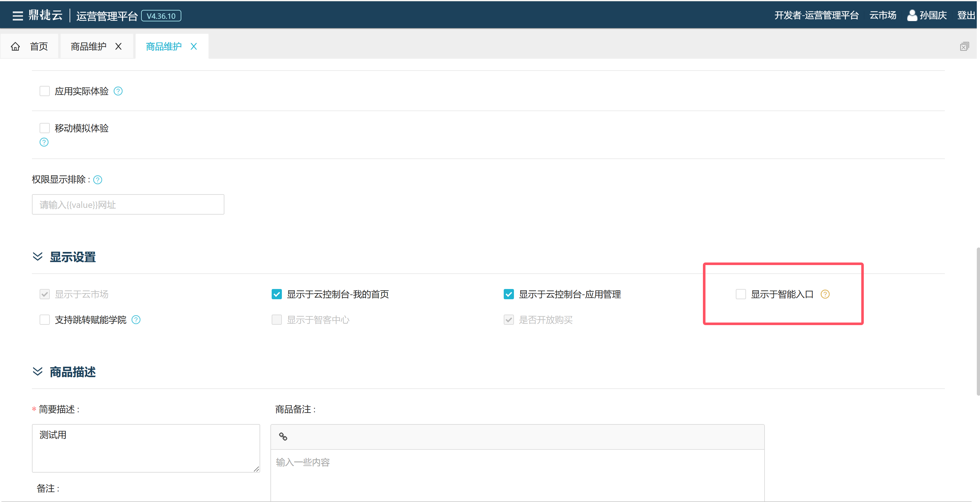Enable 显示于智能入口 checkbox

click(x=741, y=294)
